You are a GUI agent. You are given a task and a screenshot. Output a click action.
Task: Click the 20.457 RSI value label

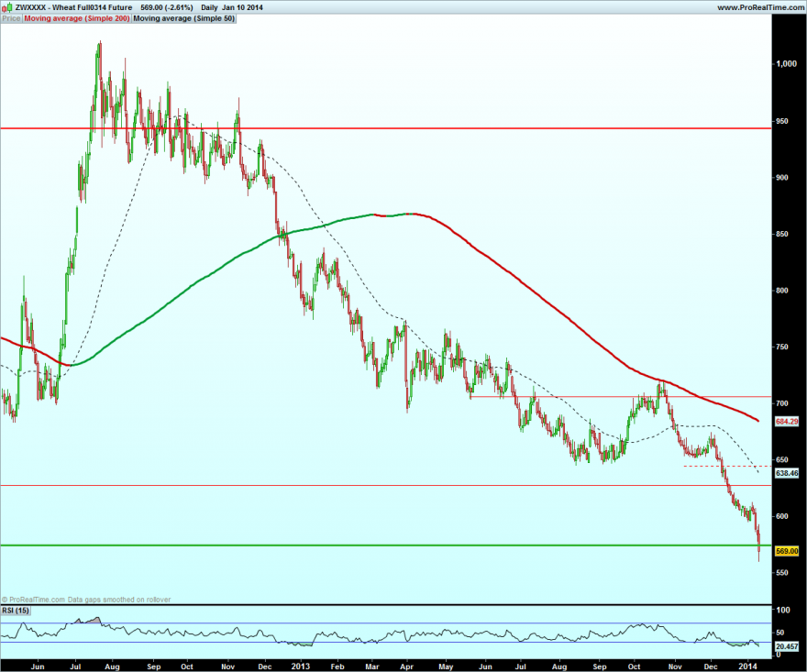click(787, 646)
